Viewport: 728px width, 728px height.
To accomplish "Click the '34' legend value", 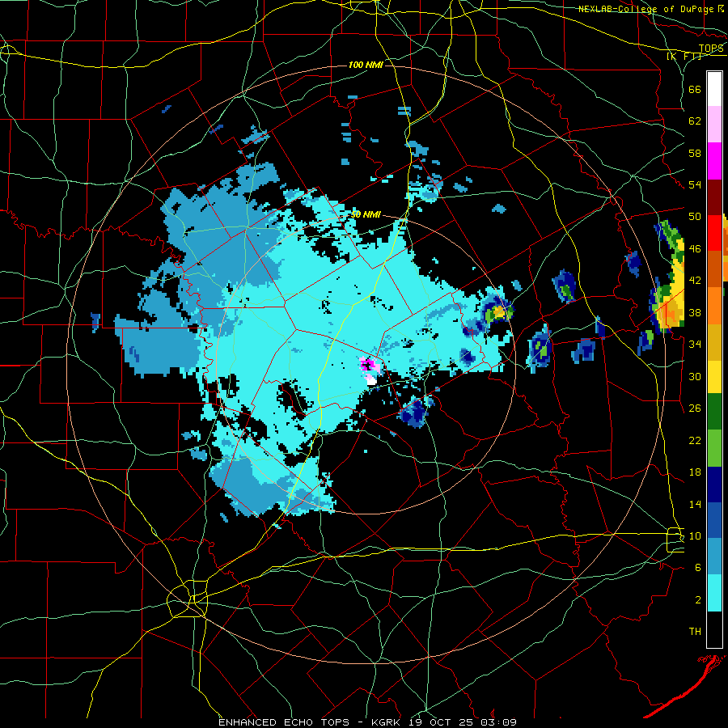I will click(x=695, y=345).
